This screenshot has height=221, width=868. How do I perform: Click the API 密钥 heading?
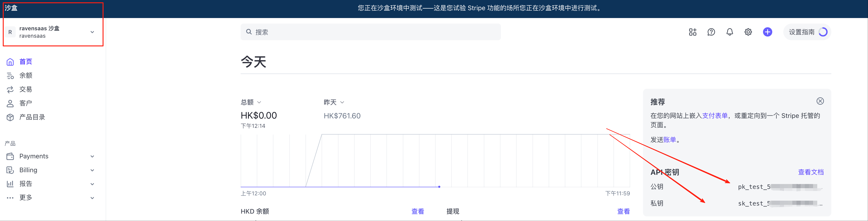coord(664,172)
